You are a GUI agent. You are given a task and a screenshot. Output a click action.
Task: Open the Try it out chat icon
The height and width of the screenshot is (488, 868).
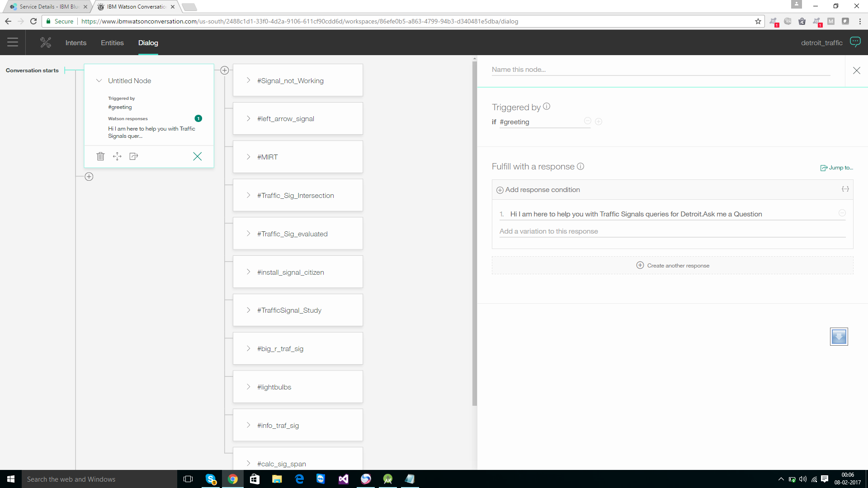pyautogui.click(x=855, y=42)
